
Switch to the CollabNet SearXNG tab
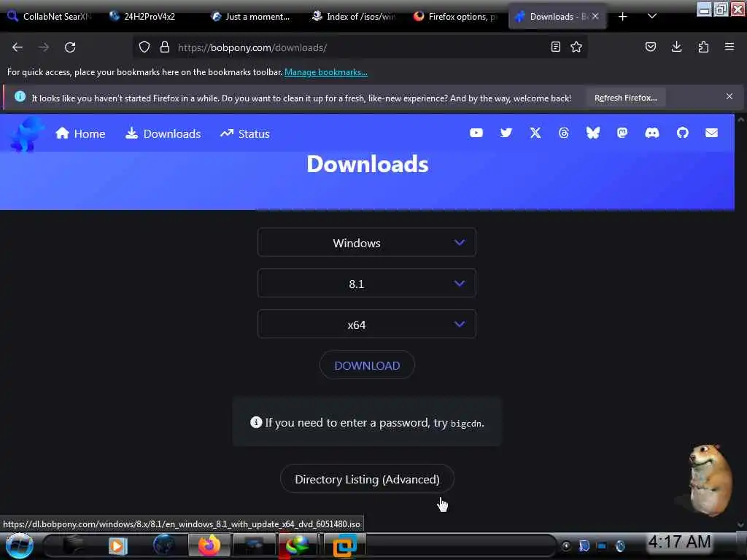point(50,16)
